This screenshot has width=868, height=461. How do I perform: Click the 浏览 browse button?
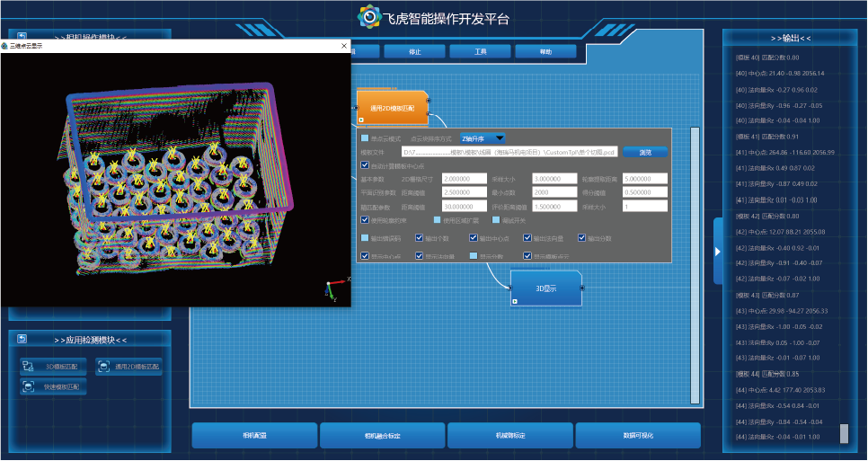[645, 153]
